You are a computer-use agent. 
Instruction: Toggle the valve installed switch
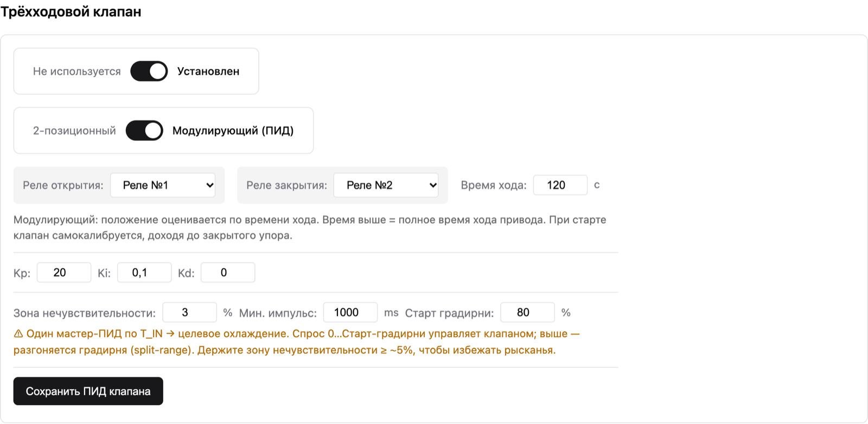tap(149, 71)
